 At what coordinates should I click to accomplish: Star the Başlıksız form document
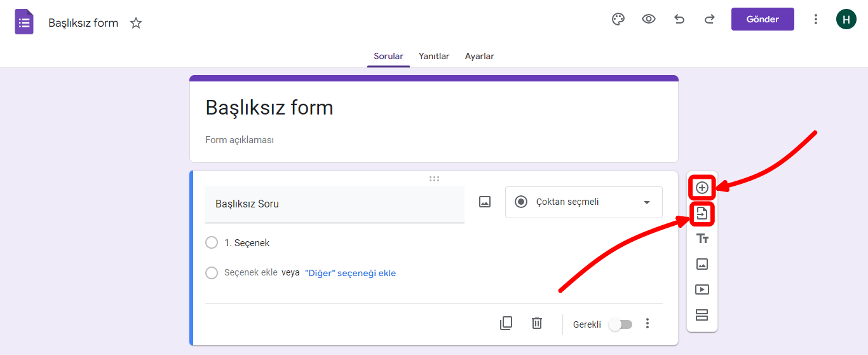coord(136,24)
